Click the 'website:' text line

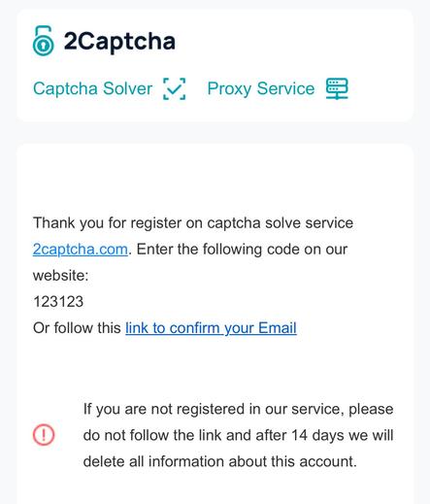coord(60,276)
